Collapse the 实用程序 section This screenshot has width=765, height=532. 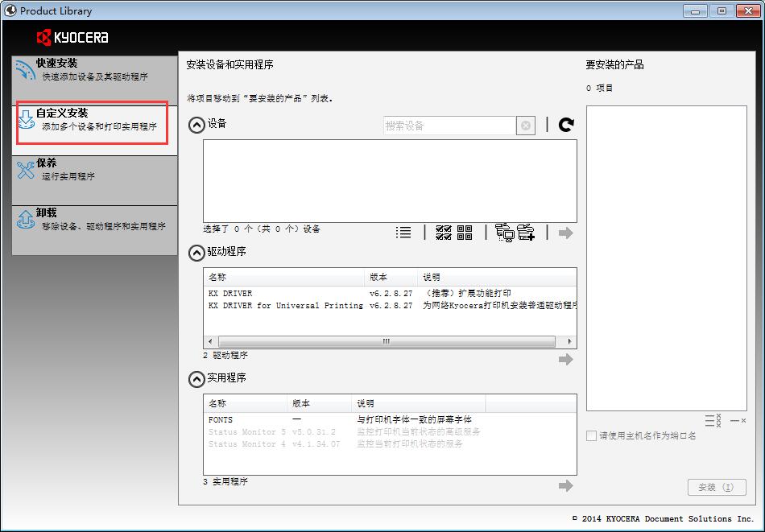[196, 379]
